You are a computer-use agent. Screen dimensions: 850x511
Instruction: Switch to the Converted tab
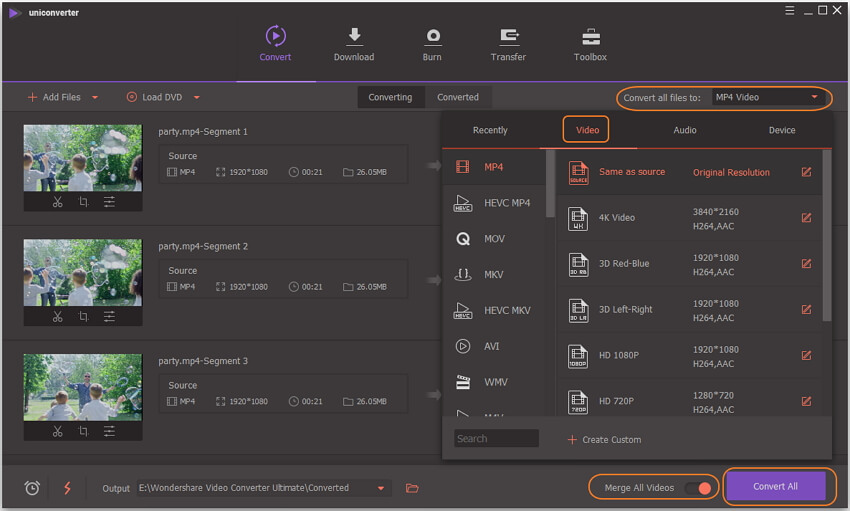click(x=458, y=97)
